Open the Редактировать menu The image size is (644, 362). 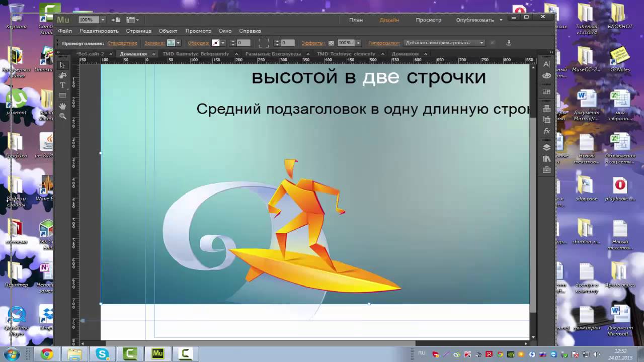pos(99,31)
